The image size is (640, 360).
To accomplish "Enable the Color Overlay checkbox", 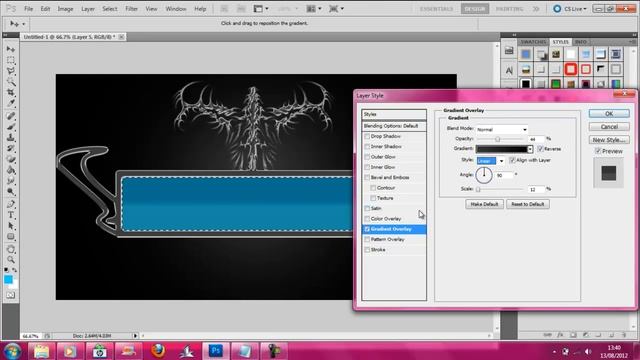I will 367,219.
